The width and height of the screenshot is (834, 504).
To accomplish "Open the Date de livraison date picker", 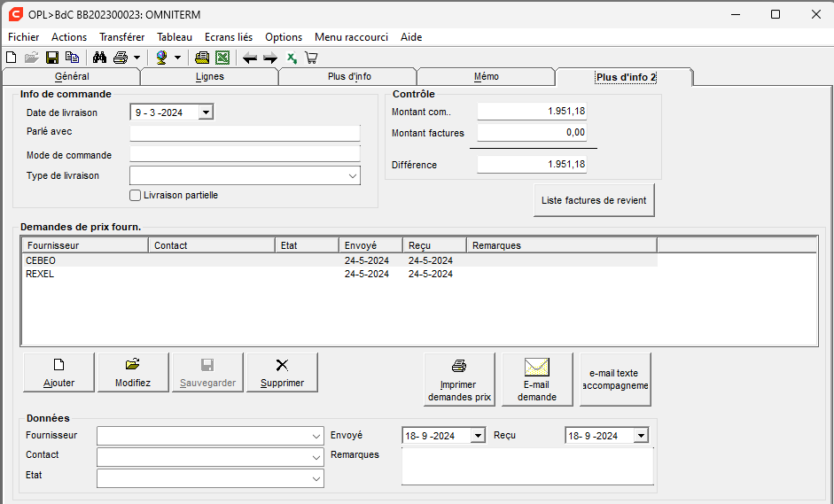I will 206,112.
